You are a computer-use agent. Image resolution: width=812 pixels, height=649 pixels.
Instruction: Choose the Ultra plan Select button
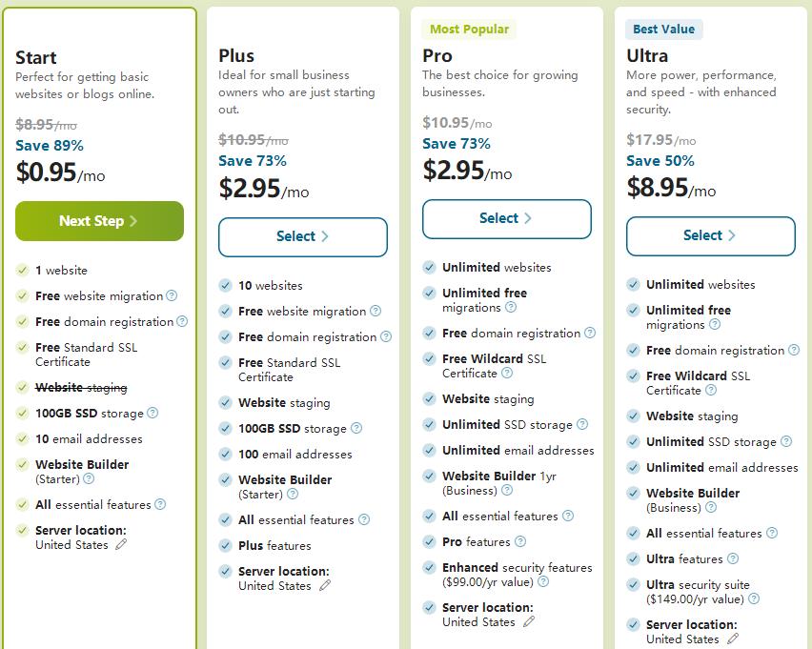point(710,235)
